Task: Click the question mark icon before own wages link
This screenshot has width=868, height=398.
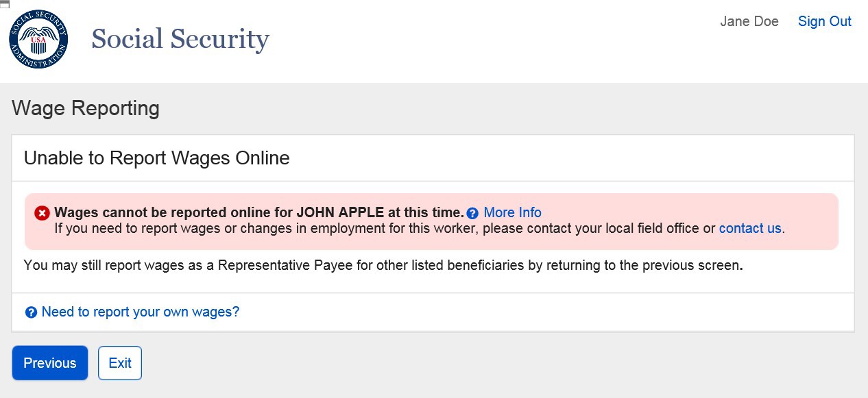Action: 31,312
